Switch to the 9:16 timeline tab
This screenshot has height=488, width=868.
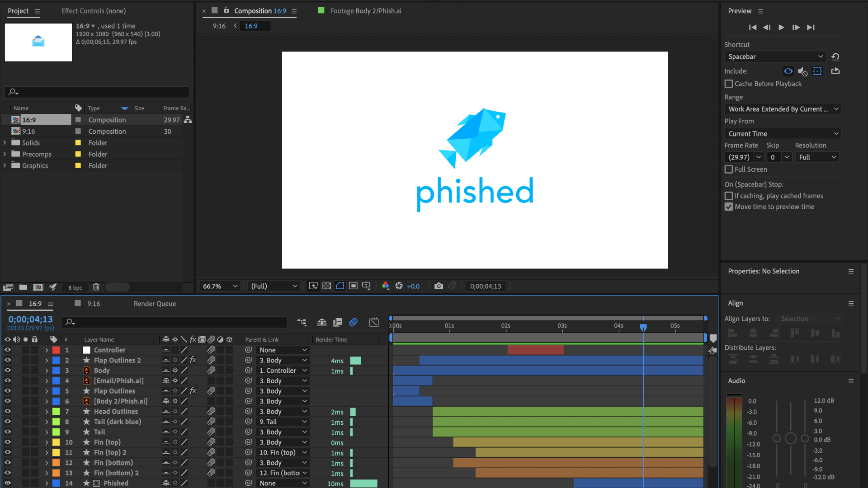(x=94, y=304)
